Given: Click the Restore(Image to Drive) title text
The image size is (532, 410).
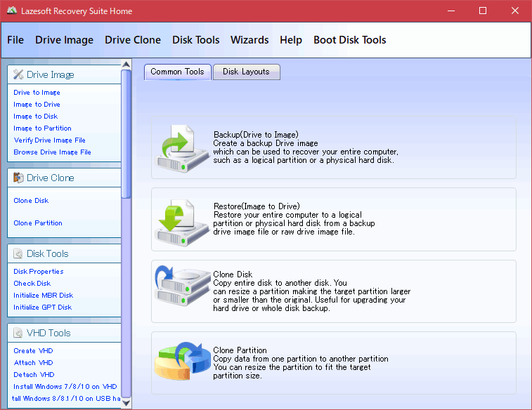Looking at the screenshot, I should 257,206.
